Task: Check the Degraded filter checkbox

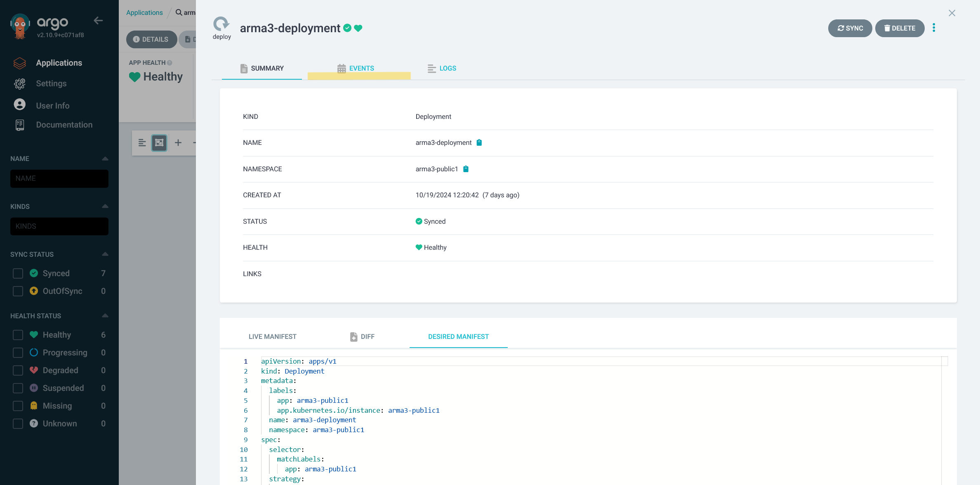Action: pos(18,370)
